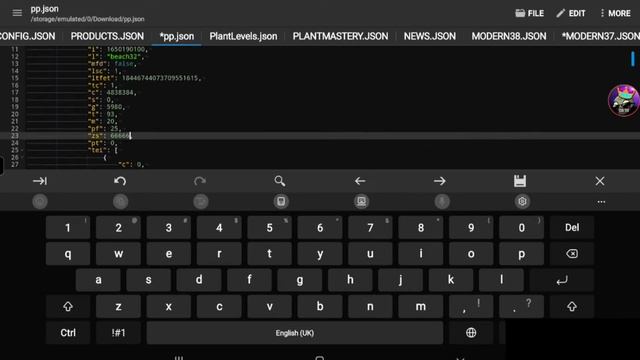This screenshot has height=360, width=640.
Task: Open the keyboard image-extract icon
Action: (361, 201)
